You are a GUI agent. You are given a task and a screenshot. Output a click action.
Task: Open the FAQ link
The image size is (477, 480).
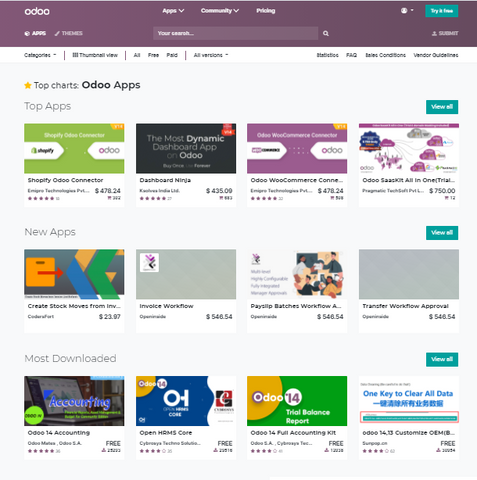pyautogui.click(x=351, y=55)
